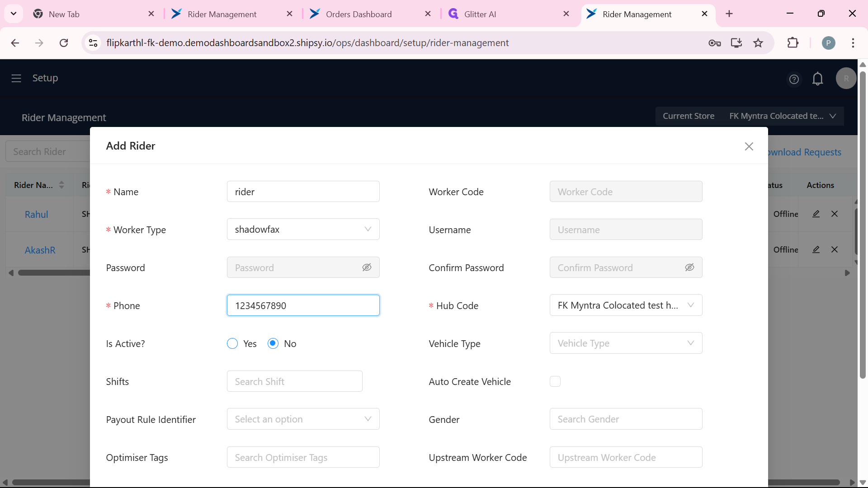Expand the Worker Type dropdown
868x488 pixels.
click(x=303, y=230)
